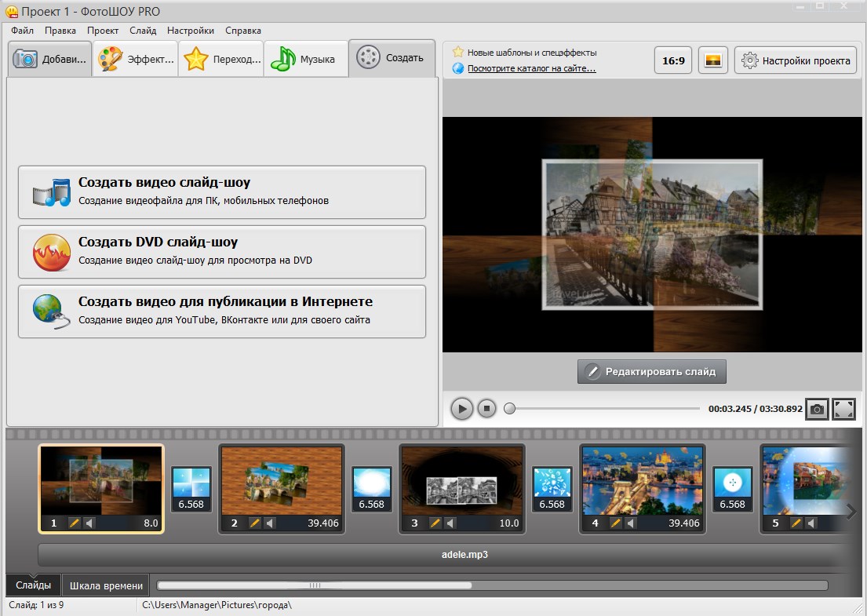Screen dimensions: 867x616
Task: Click slide 2 duration 39.406
Action: tap(323, 523)
